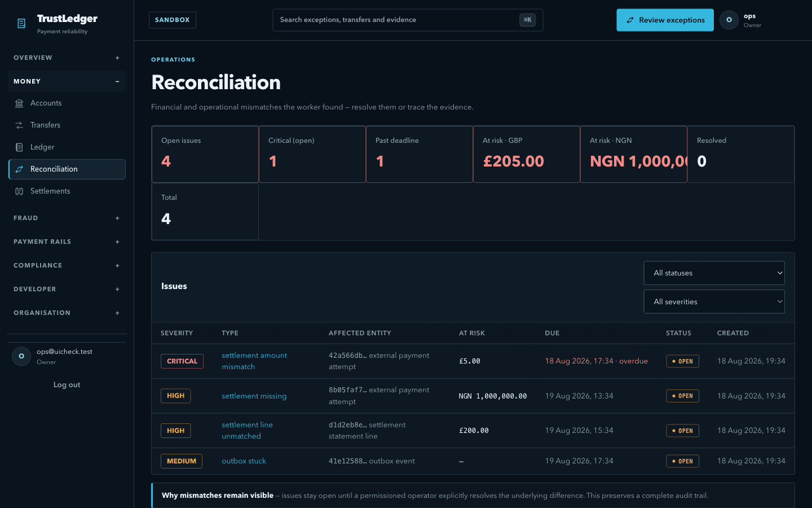
Task: Click the 42a566db external payment attempt entity
Action: pyautogui.click(x=379, y=361)
